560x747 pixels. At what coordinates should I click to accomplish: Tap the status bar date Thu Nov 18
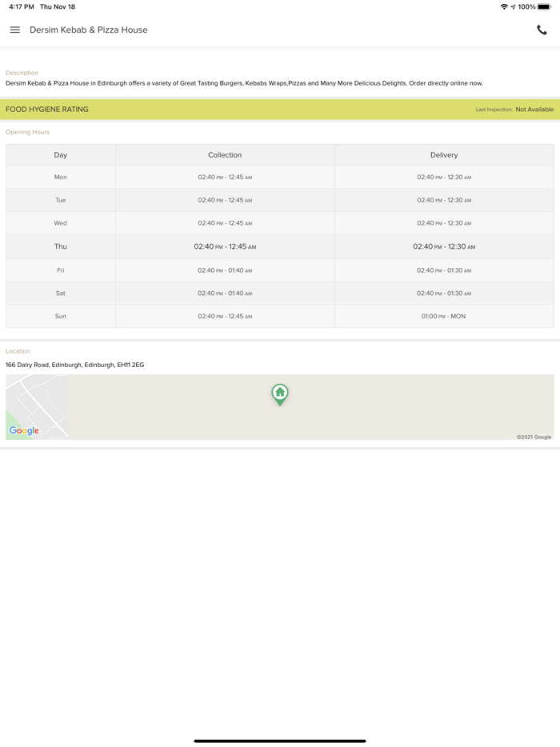pyautogui.click(x=58, y=6)
